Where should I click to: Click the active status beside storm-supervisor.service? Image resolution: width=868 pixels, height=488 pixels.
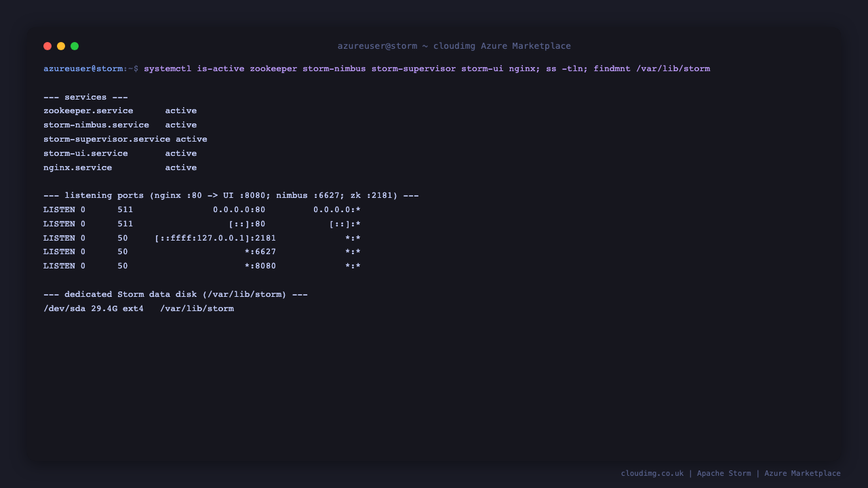(192, 139)
